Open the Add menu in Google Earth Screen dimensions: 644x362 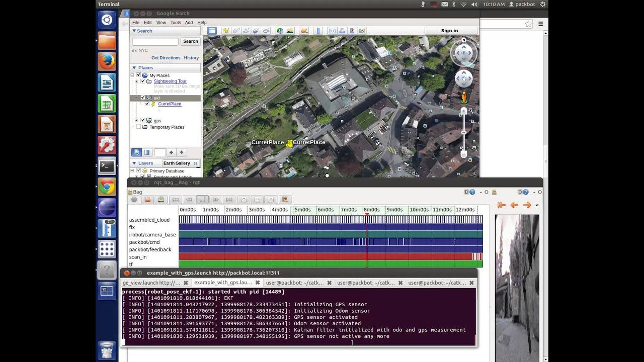[189, 23]
